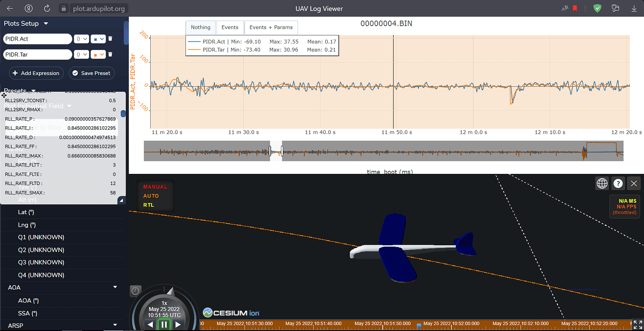Play the flight animation forward
This screenshot has height=331, width=644.
tap(178, 324)
